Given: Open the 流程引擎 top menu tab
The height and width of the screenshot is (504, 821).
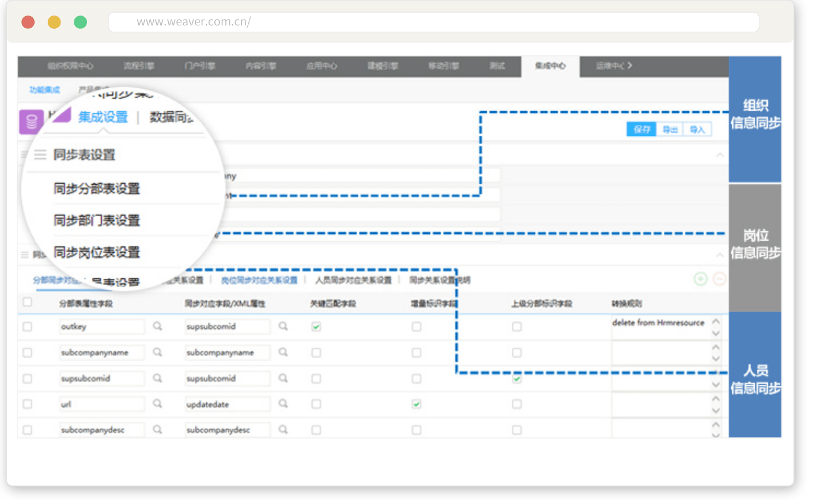Looking at the screenshot, I should click(139, 66).
